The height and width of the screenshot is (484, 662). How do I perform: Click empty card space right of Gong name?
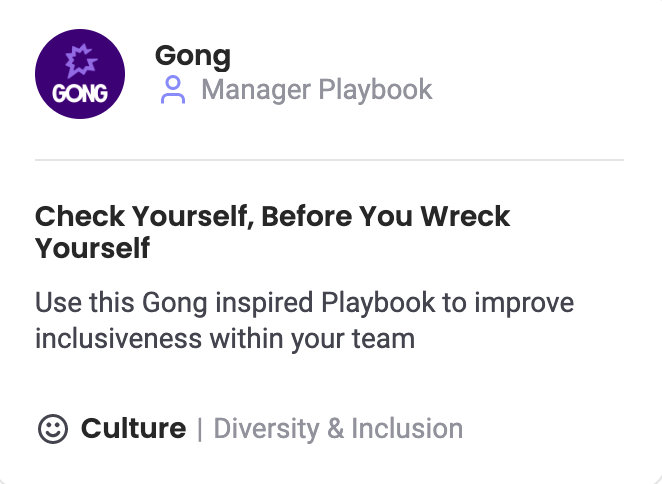click(450, 56)
